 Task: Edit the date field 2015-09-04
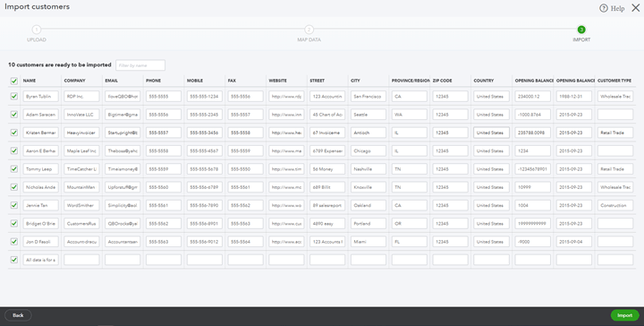(573, 242)
